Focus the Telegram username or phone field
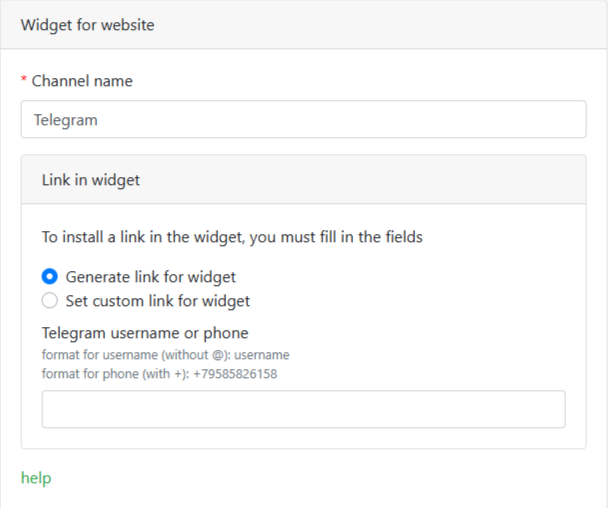This screenshot has width=608, height=508. click(x=303, y=409)
